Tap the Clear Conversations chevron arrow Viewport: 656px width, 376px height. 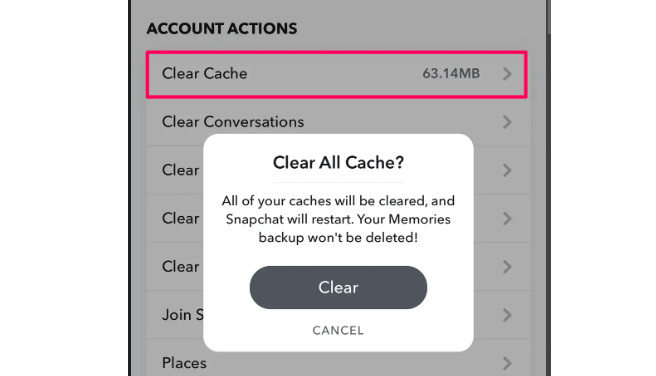coord(507,122)
